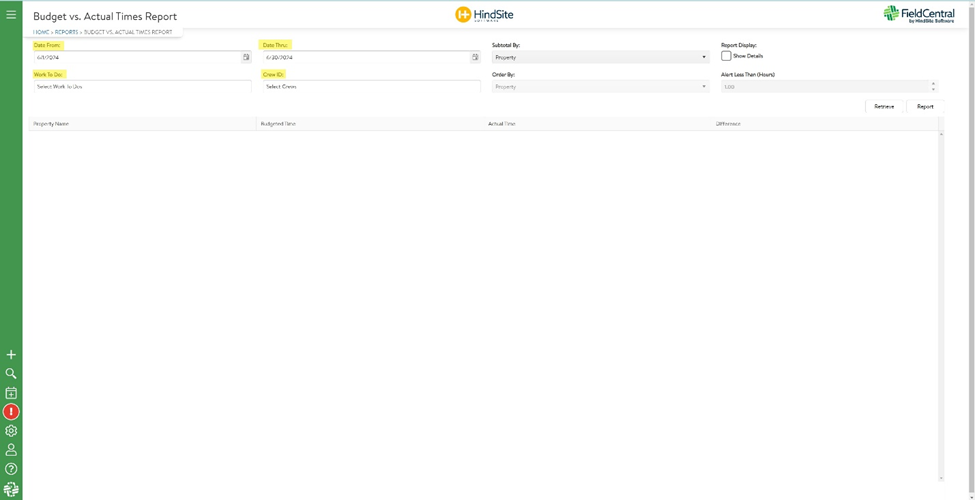The image size is (975, 500).
Task: Open the help question mark icon
Action: coord(11,469)
